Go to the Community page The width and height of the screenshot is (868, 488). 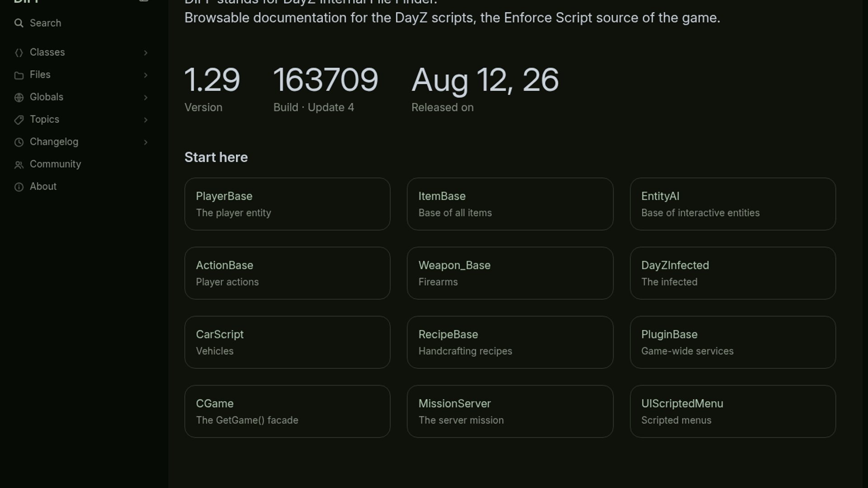[81, 164]
